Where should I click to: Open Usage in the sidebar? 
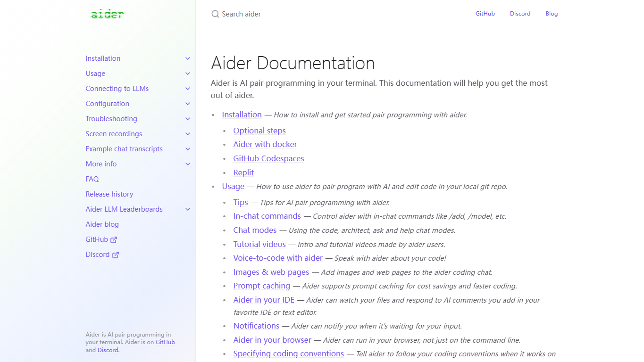(95, 74)
